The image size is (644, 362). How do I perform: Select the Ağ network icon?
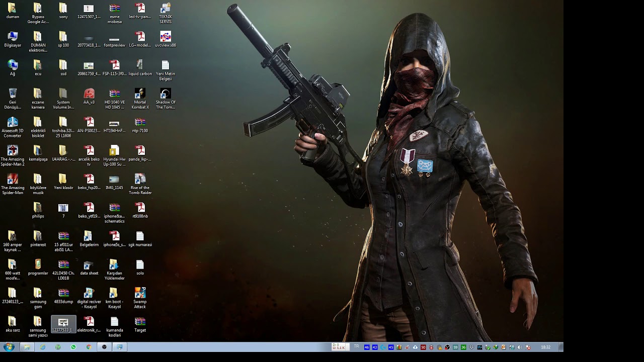[13, 68]
